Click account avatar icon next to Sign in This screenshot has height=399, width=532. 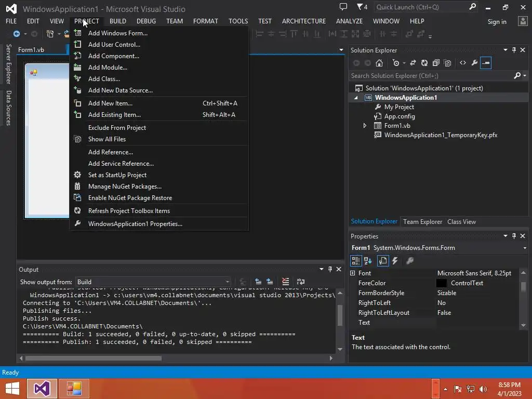(523, 21)
